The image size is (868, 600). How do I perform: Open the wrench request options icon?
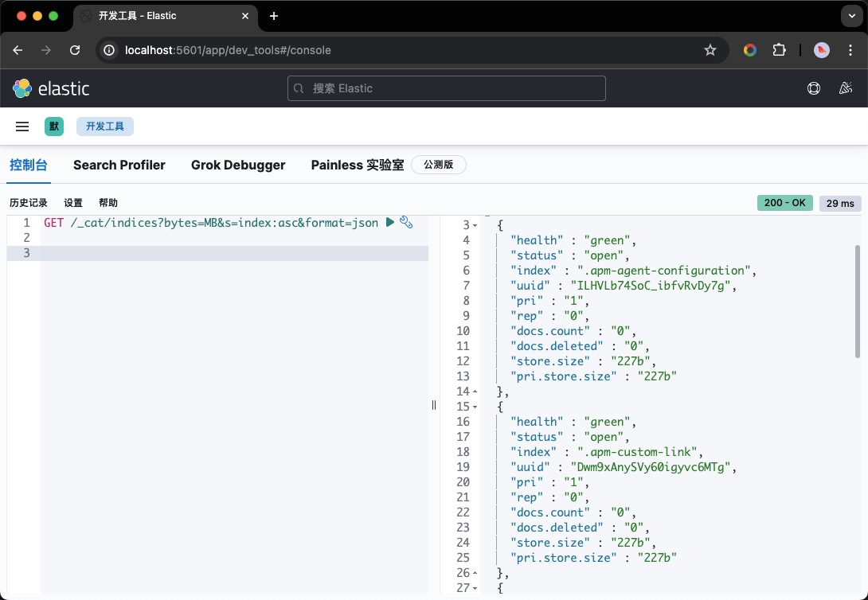pyautogui.click(x=406, y=223)
